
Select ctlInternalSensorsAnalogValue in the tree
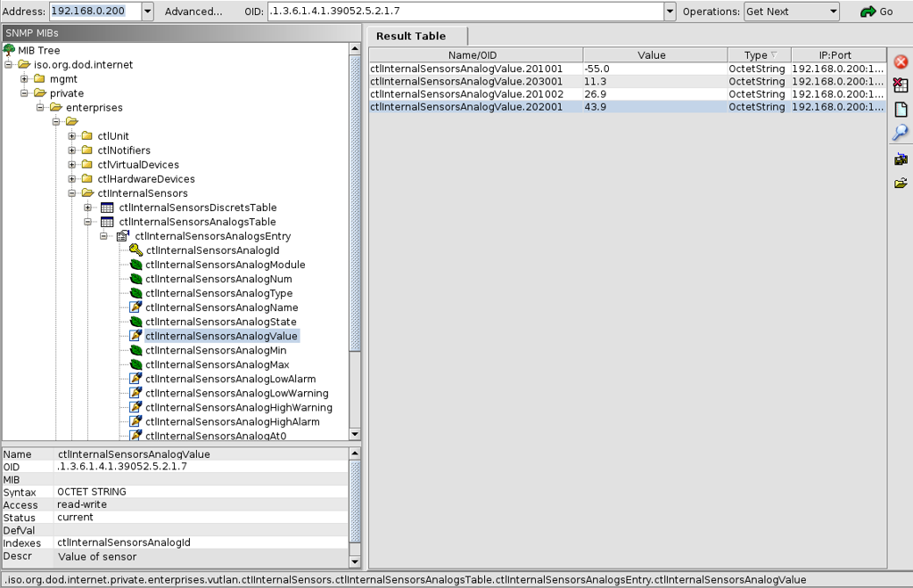(221, 336)
